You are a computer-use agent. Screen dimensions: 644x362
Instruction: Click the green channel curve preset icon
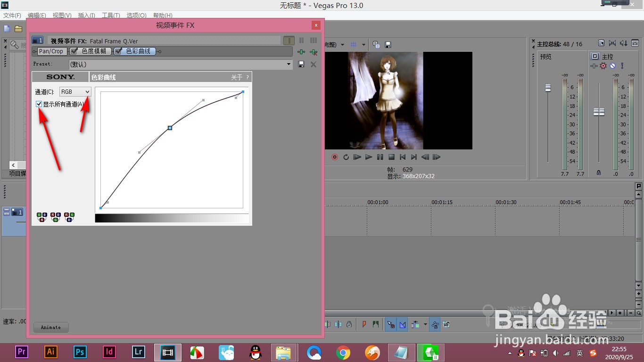(x=55, y=217)
